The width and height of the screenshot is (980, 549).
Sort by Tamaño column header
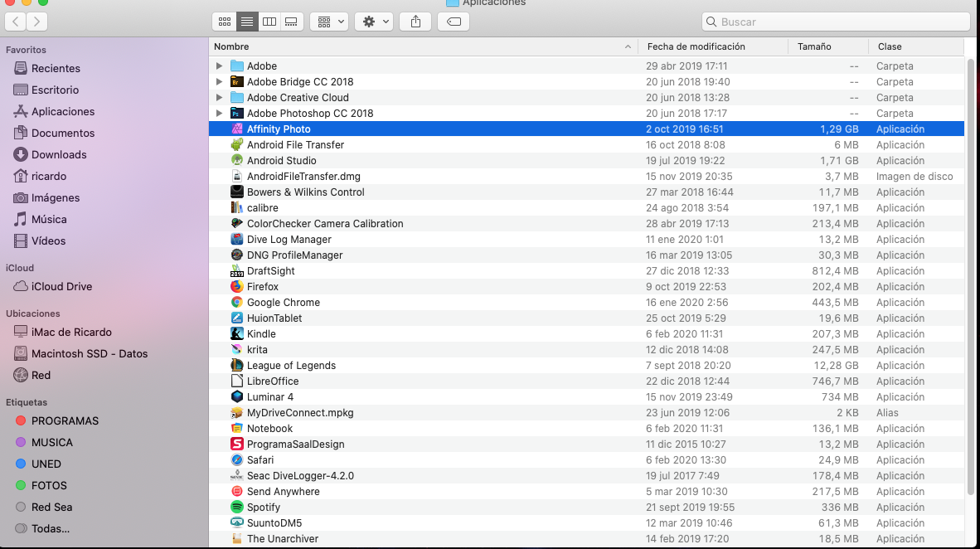pos(828,46)
